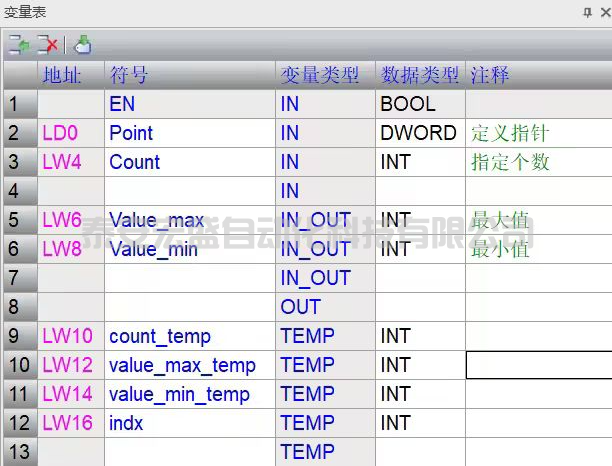Click the empty comment cell in row 10
Viewport: 612px width, 466px height.
point(538,366)
